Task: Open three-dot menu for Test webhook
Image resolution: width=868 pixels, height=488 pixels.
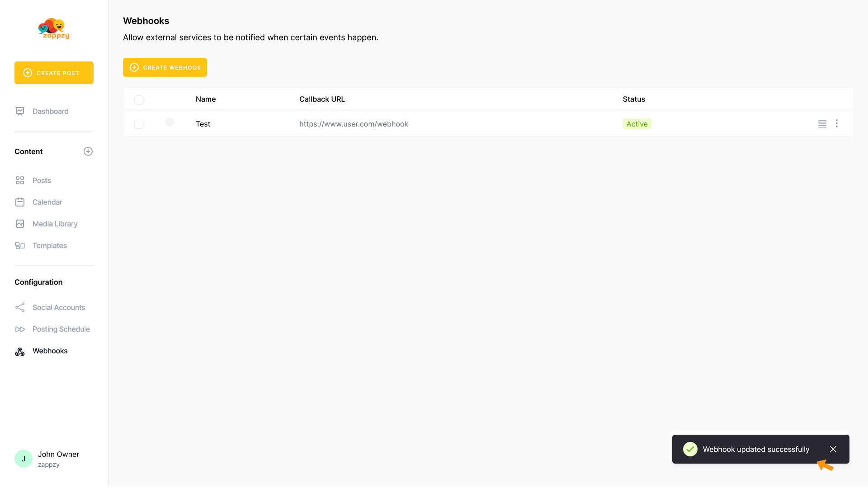Action: [x=837, y=123]
